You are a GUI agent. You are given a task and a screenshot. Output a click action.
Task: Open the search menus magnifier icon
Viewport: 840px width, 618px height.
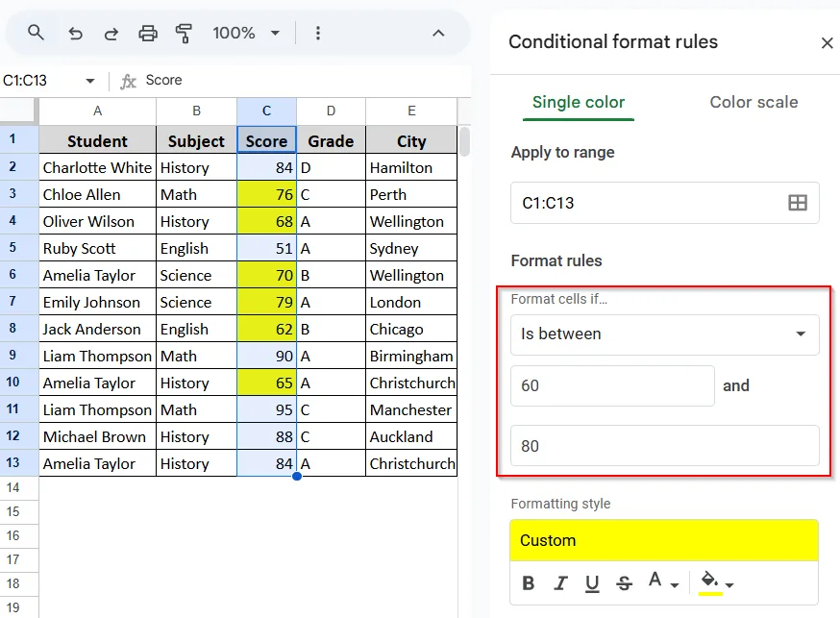click(x=36, y=34)
